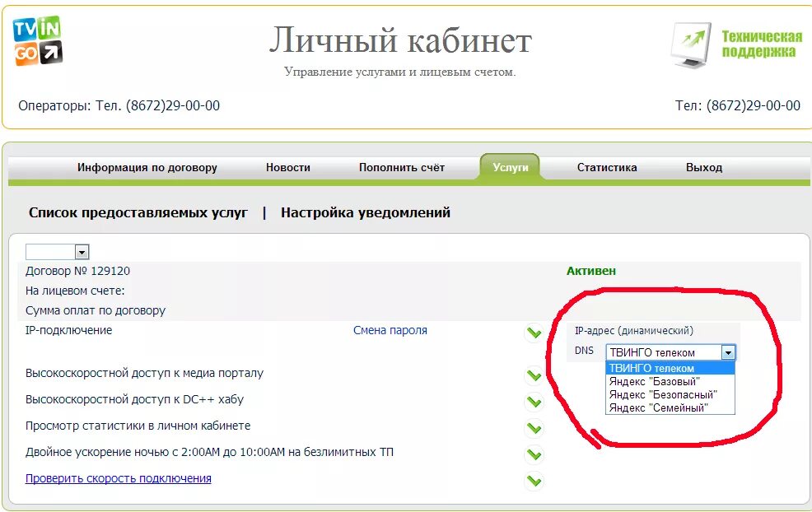This screenshot has width=812, height=512.
Task: Go to Новости tab
Action: click(288, 167)
